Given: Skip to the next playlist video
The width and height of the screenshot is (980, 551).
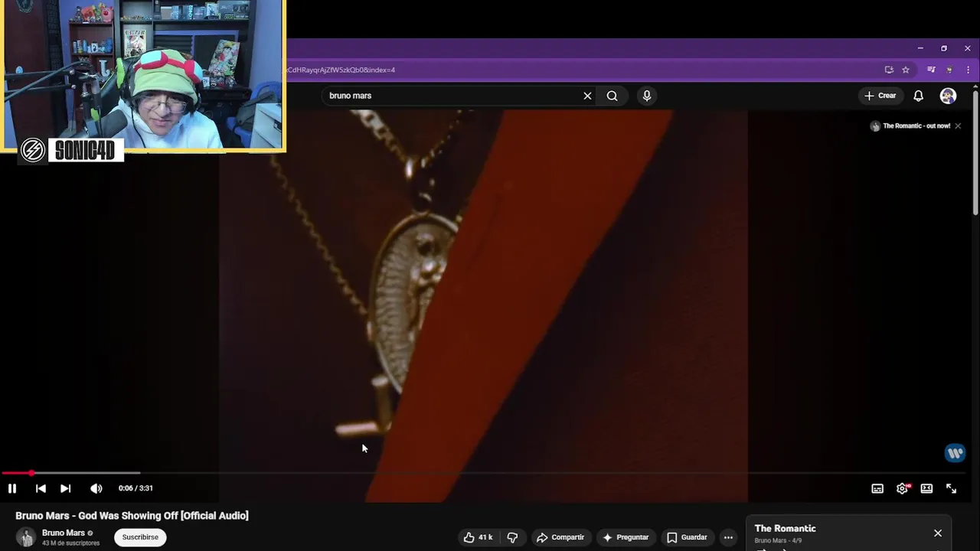Looking at the screenshot, I should click(66, 488).
